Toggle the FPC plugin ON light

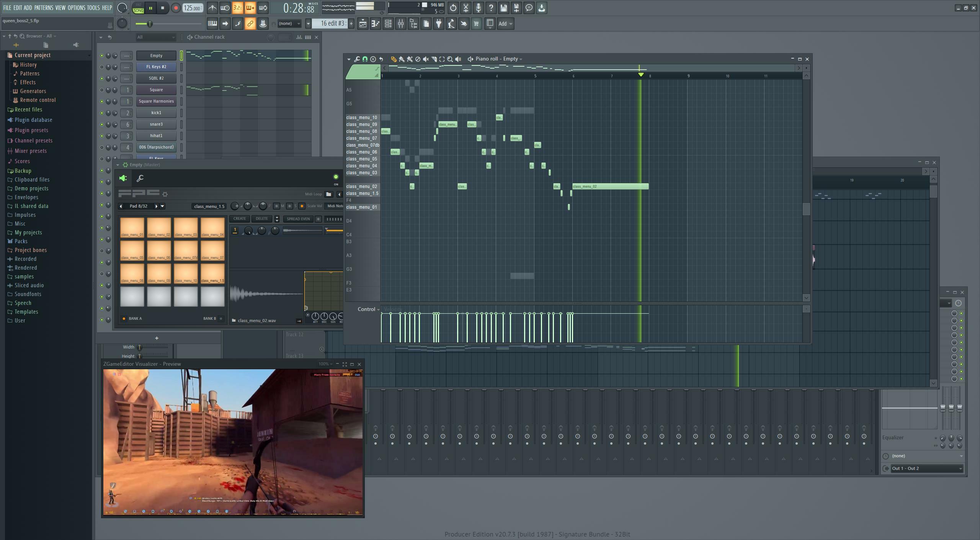coord(336,177)
